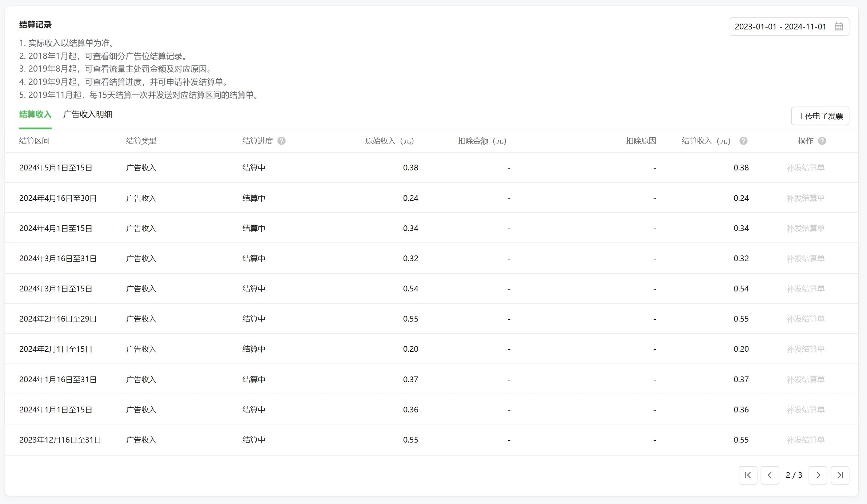The width and height of the screenshot is (867, 504).
Task: Click help icon next to 操作 header
Action: pos(822,141)
